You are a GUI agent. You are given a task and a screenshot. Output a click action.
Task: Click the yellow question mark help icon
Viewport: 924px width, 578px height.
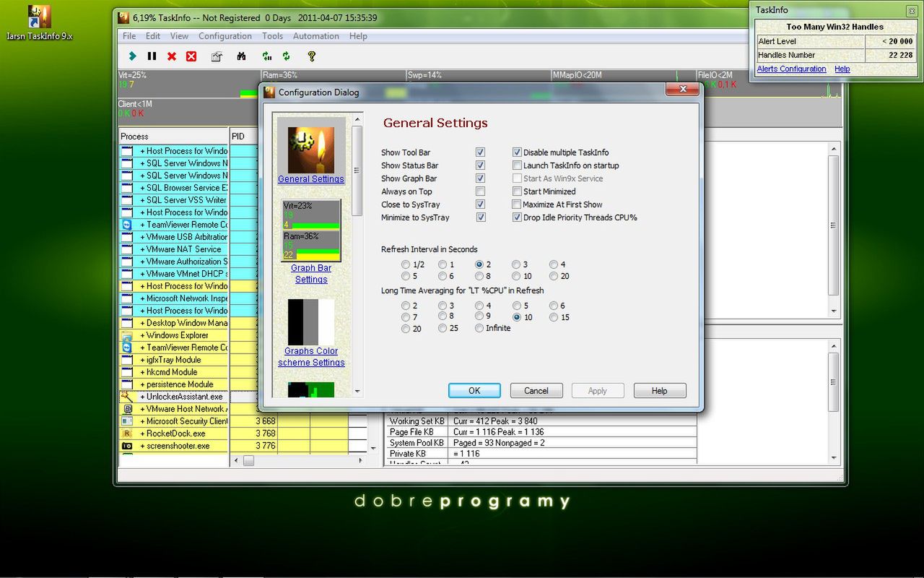tap(312, 56)
